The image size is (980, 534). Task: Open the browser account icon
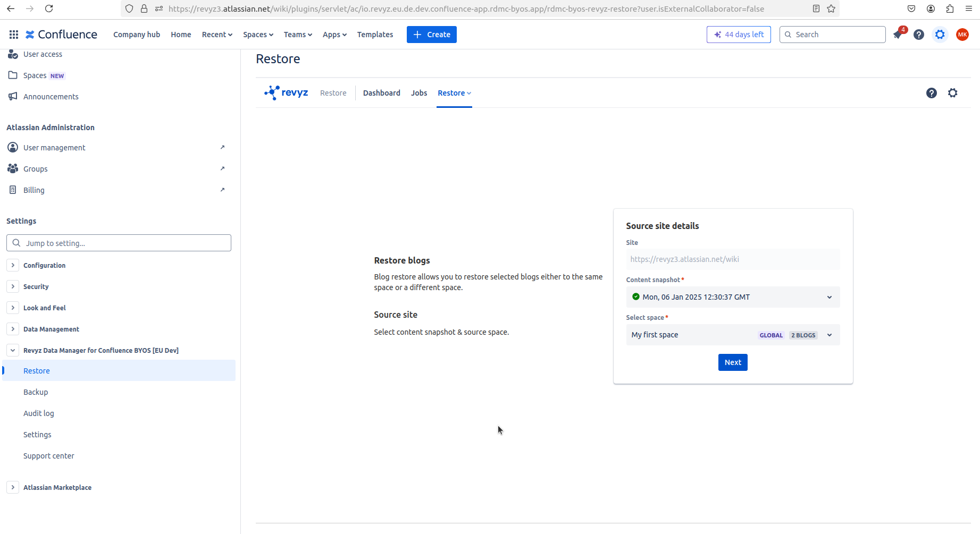pyautogui.click(x=931, y=9)
